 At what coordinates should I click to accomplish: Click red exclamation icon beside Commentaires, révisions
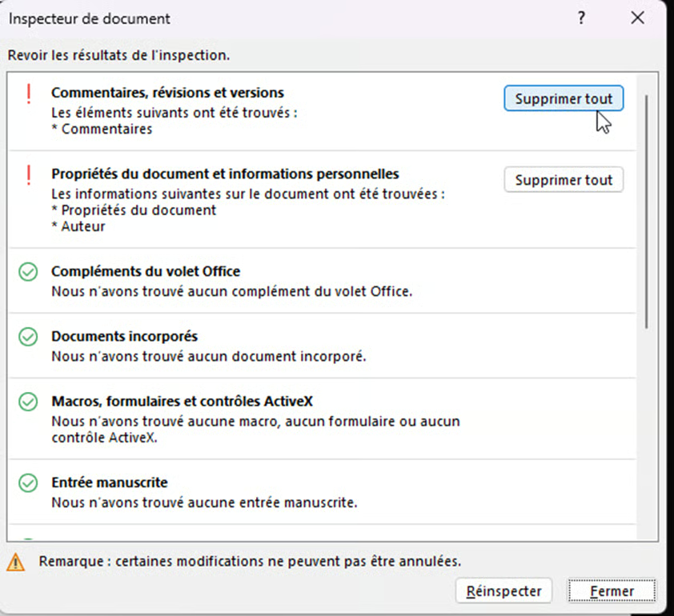[29, 94]
